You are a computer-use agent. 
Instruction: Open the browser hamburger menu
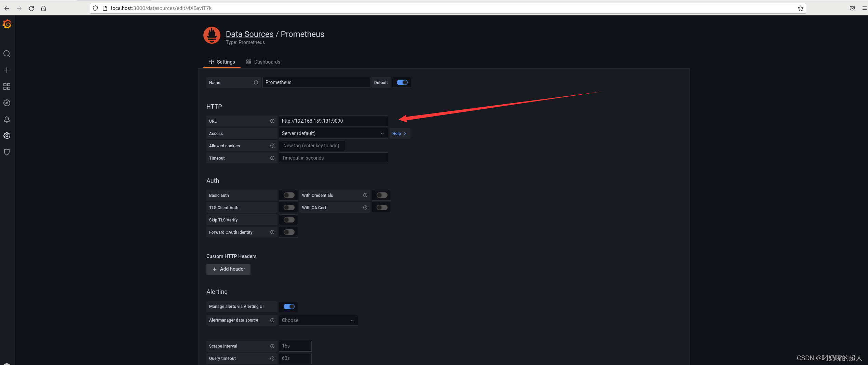coord(864,8)
